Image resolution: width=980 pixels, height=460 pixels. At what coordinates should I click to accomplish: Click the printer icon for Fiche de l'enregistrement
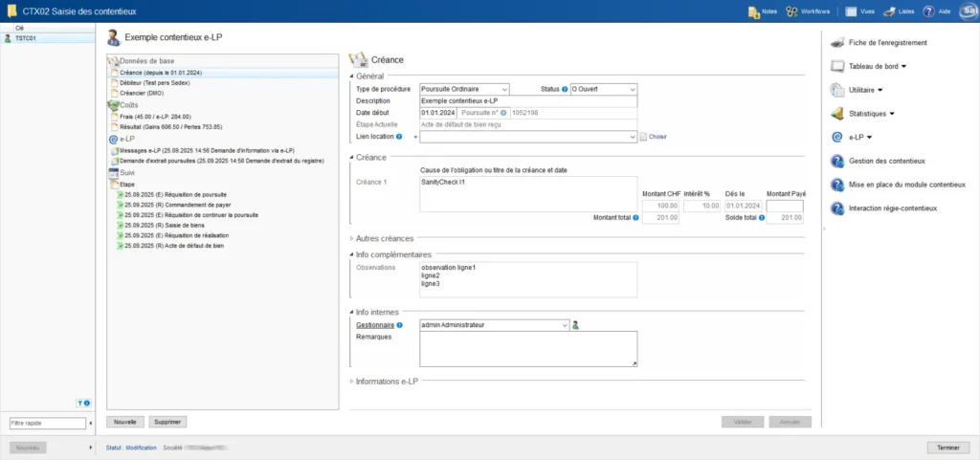click(836, 43)
